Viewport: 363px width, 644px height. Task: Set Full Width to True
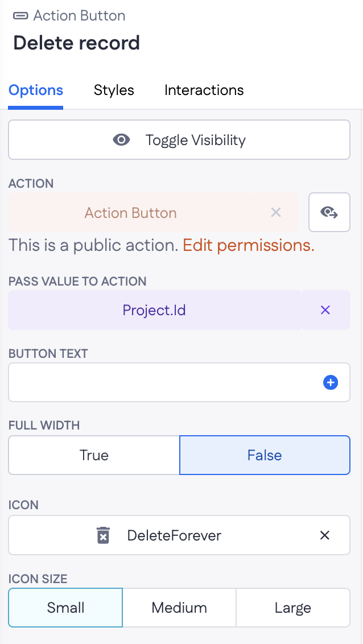pyautogui.click(x=94, y=455)
